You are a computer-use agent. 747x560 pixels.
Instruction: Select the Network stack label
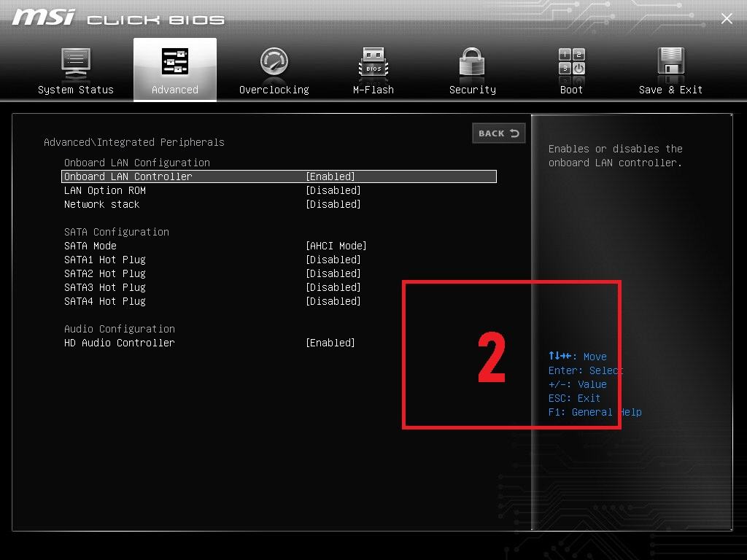point(102,204)
